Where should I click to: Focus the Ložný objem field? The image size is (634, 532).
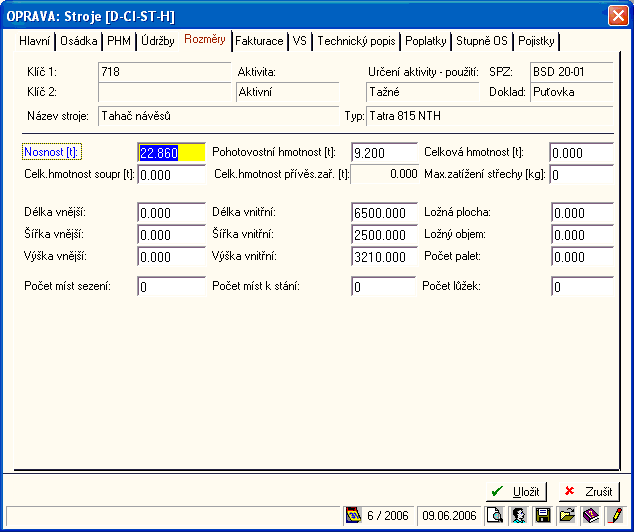tap(582, 234)
